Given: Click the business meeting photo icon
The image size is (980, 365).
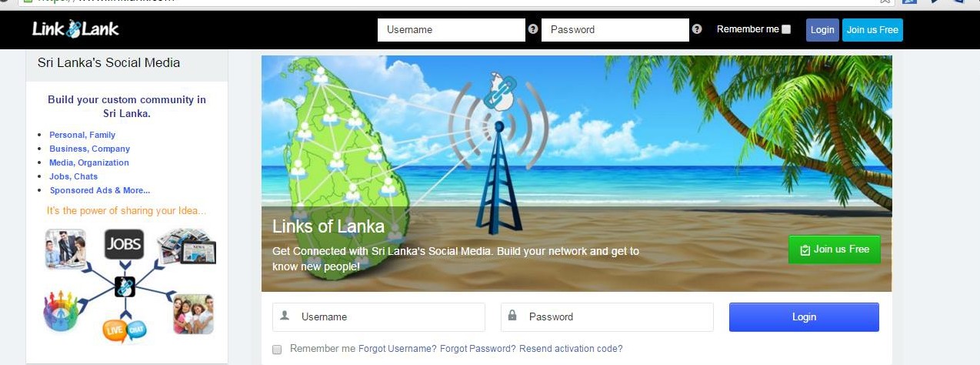Looking at the screenshot, I should tap(65, 249).
